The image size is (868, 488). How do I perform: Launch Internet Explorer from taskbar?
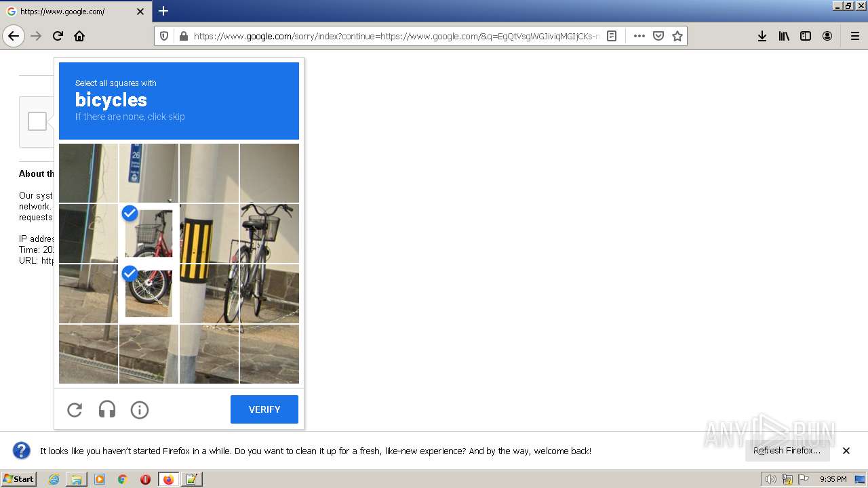(54, 479)
